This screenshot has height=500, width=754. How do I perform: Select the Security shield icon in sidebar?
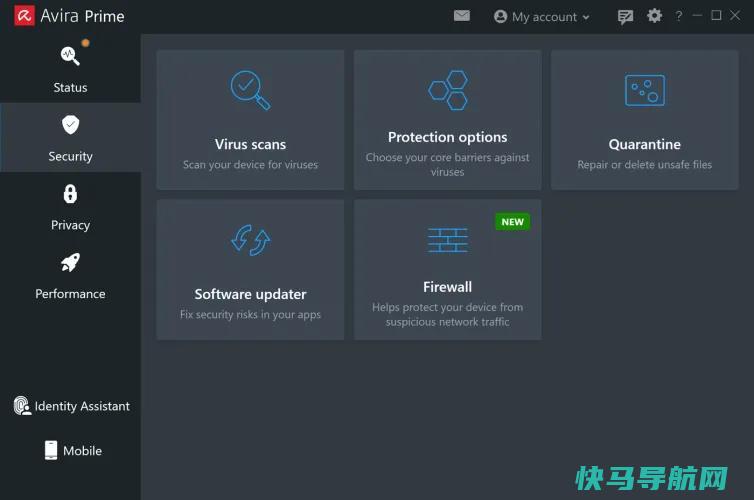click(70, 125)
